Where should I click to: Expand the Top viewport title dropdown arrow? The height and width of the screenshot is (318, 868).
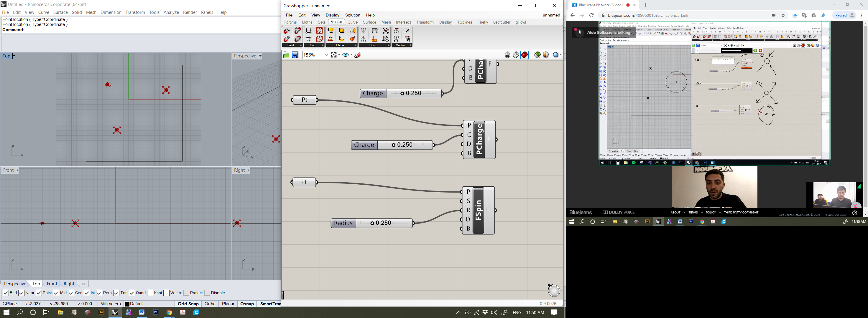[14, 56]
